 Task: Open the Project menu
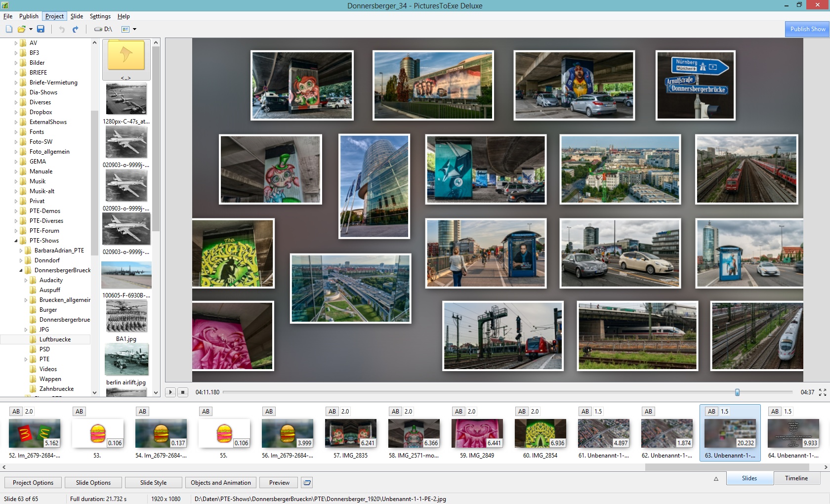(54, 16)
